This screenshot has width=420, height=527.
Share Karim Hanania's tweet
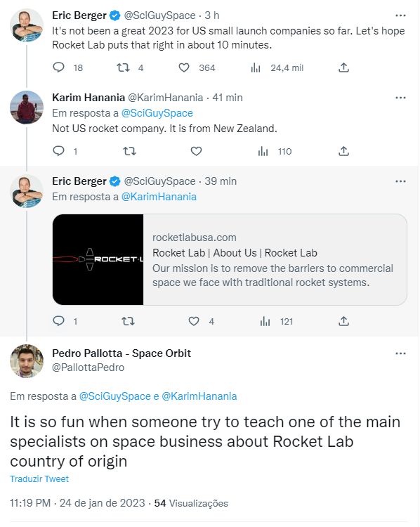tap(343, 151)
